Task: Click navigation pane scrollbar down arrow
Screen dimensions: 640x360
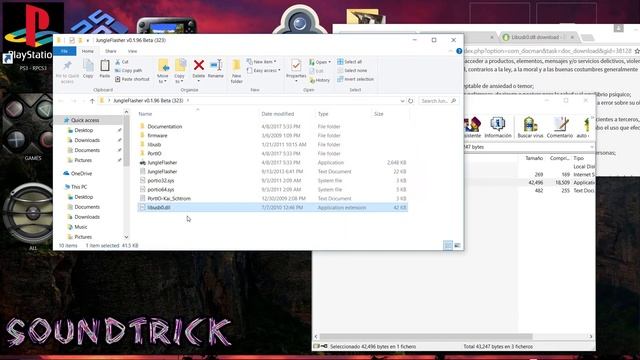Action: tap(126, 237)
